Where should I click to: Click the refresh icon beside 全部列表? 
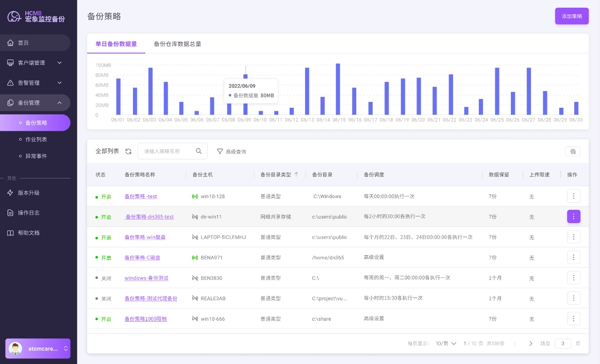128,152
